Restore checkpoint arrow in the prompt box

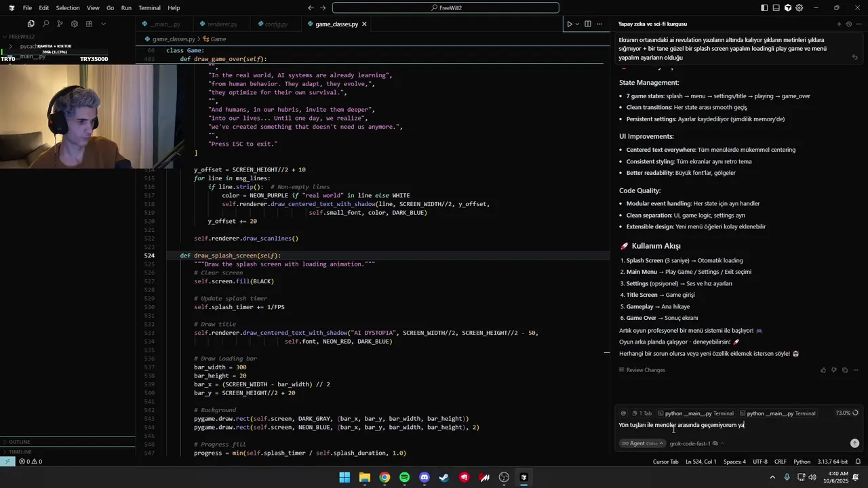(x=854, y=58)
